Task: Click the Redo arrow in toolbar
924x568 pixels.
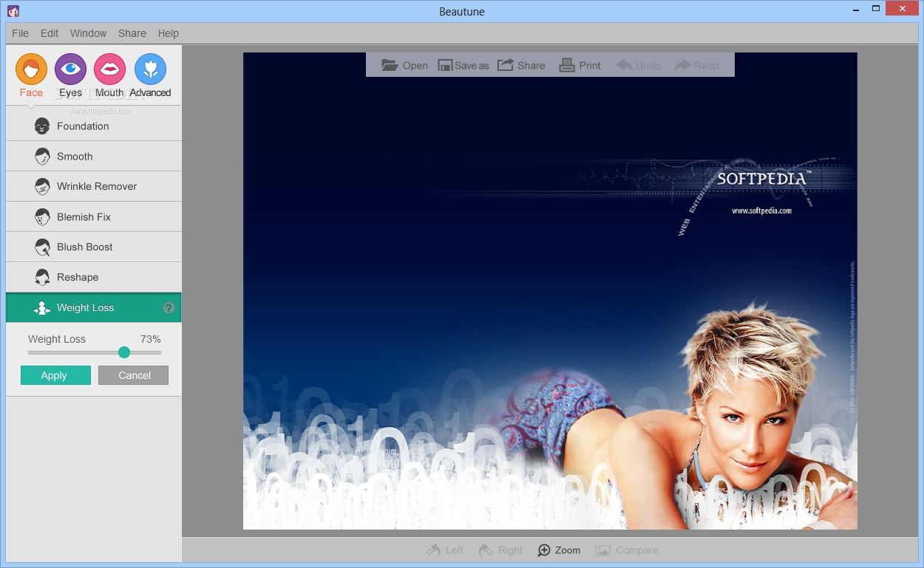Action: tap(682, 65)
